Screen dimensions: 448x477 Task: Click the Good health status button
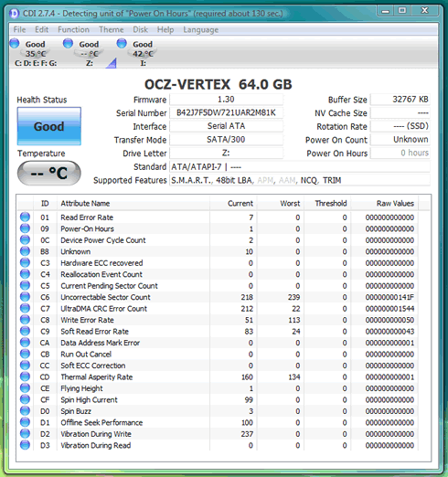[49, 126]
